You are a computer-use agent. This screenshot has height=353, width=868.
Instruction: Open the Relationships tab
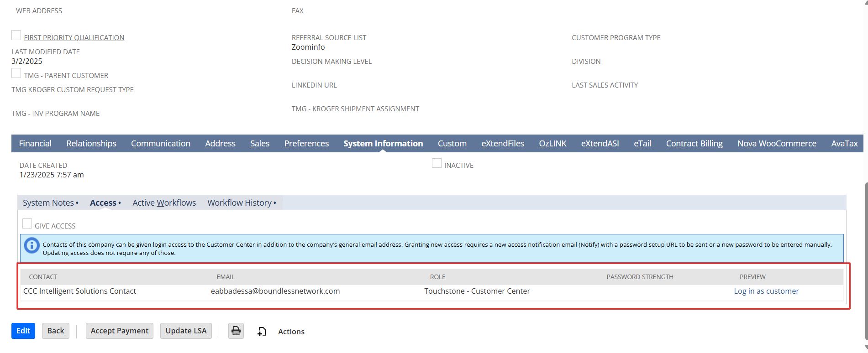click(x=91, y=144)
